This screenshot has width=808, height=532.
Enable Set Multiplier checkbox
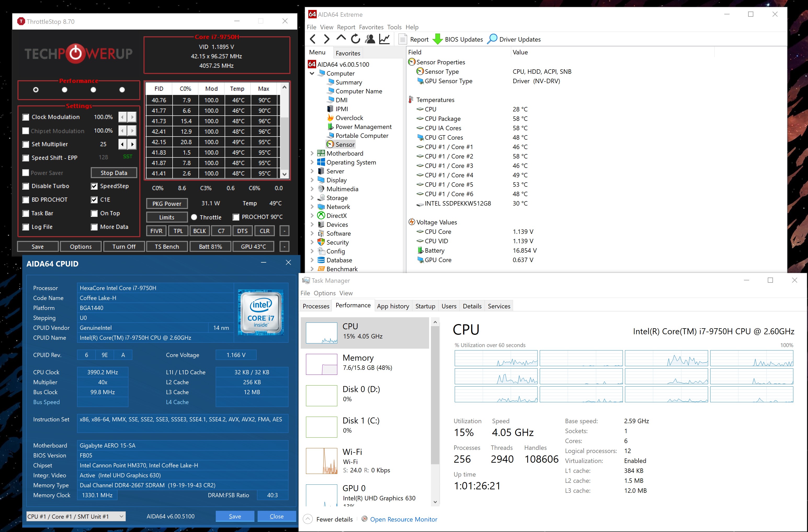(25, 144)
